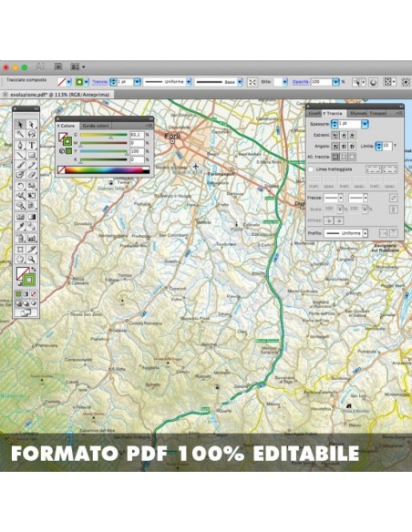Choose the Lasso tool
Viewport: 412px width, 532px height.
pos(32,135)
